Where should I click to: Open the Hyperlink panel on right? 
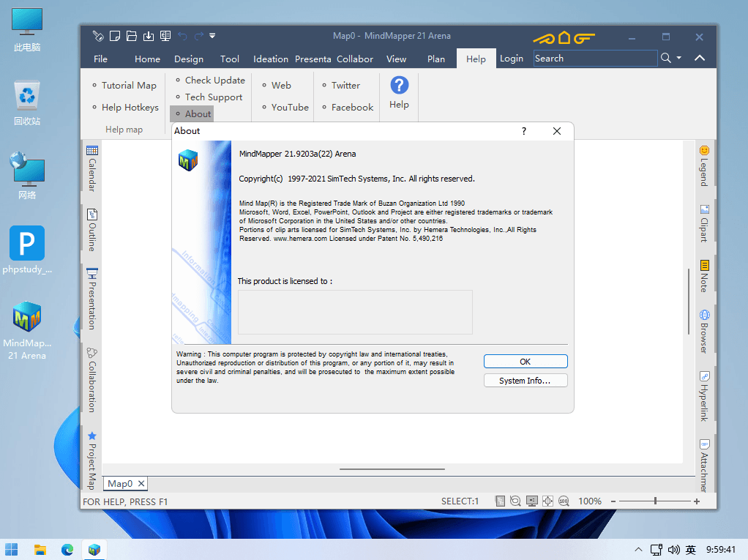click(x=704, y=396)
